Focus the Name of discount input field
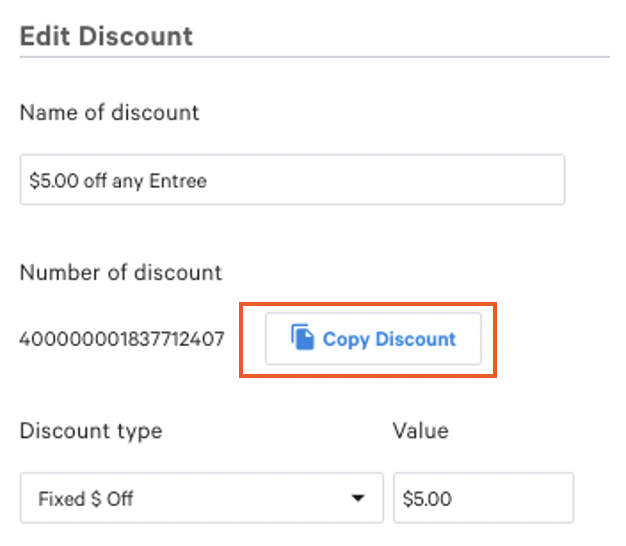Image resolution: width=626 pixels, height=546 pixels. [x=292, y=180]
